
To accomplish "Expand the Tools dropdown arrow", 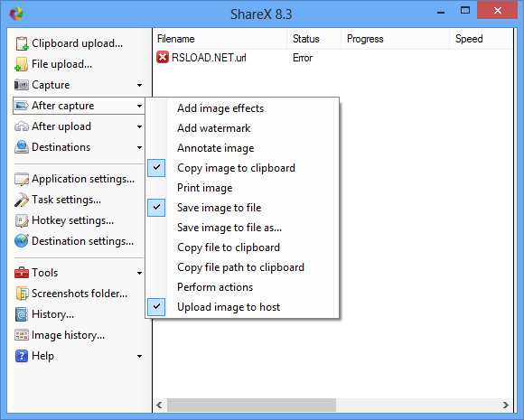I will (140, 274).
